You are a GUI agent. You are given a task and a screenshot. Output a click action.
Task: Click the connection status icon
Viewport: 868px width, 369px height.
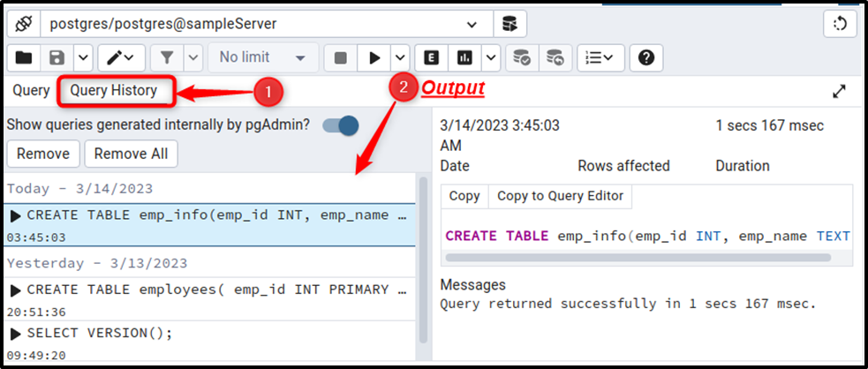click(x=24, y=24)
